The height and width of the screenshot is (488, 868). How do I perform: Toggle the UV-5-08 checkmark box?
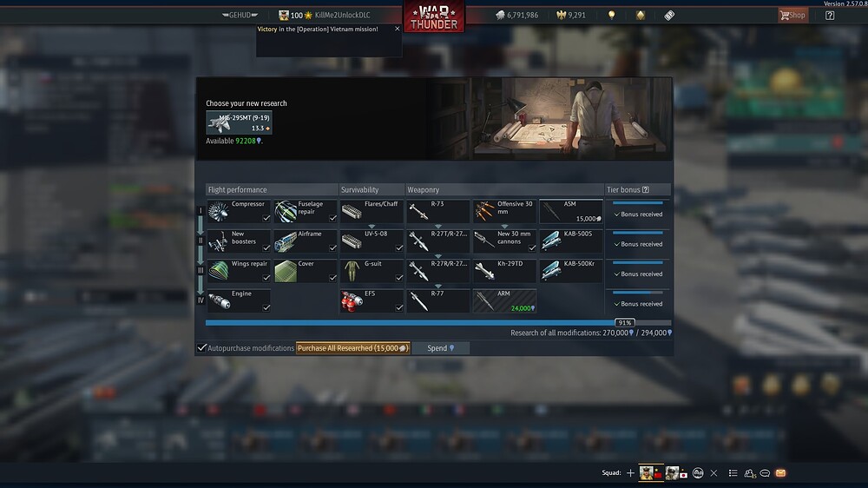coord(399,247)
